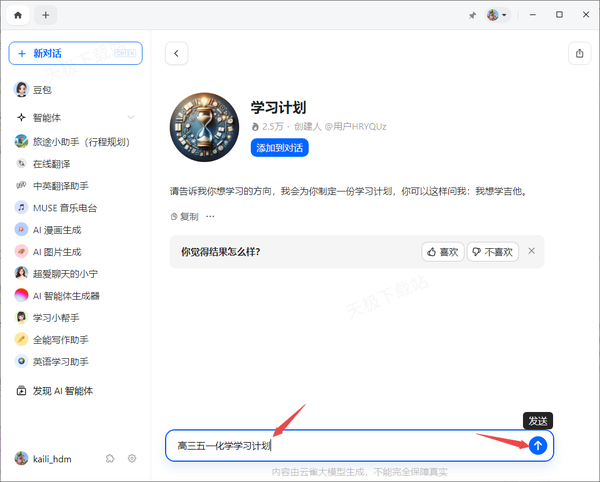The width and height of the screenshot is (600, 482).
Task: Copy the message with the 复制 button
Action: (x=185, y=216)
